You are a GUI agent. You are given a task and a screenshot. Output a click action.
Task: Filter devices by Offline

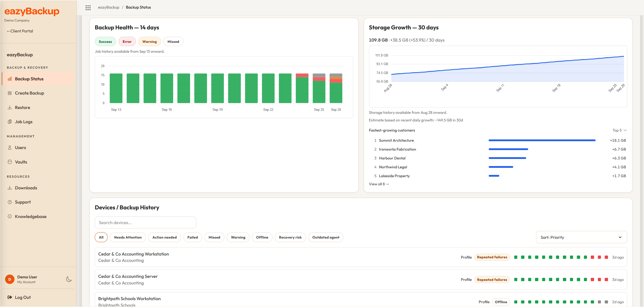pyautogui.click(x=262, y=237)
